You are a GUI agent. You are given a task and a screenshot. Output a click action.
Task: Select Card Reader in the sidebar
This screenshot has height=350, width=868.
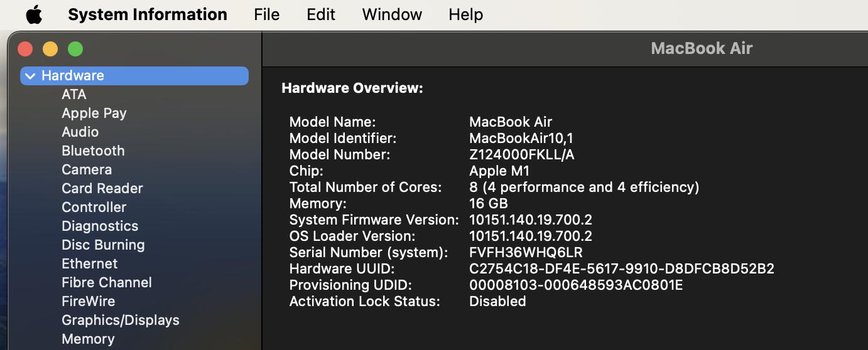click(x=102, y=188)
